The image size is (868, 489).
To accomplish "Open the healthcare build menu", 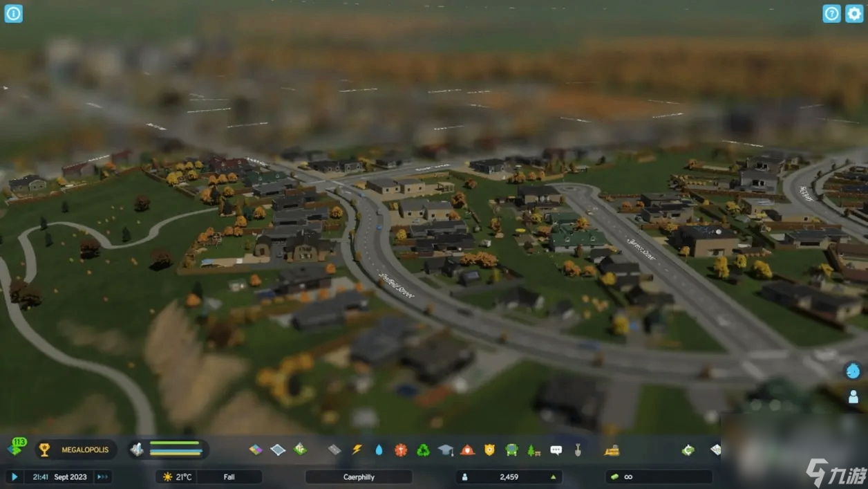I will click(x=401, y=450).
